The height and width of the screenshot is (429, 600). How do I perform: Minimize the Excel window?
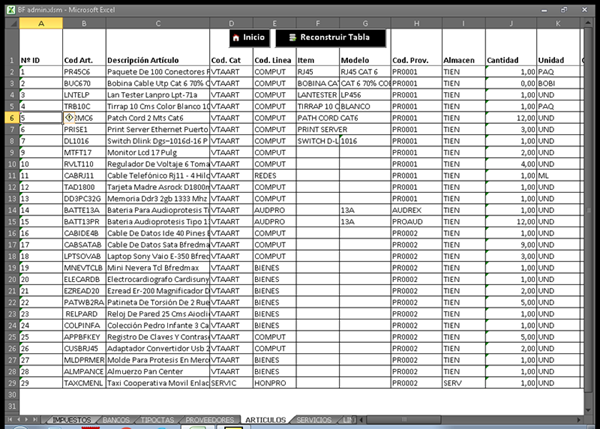544,10
